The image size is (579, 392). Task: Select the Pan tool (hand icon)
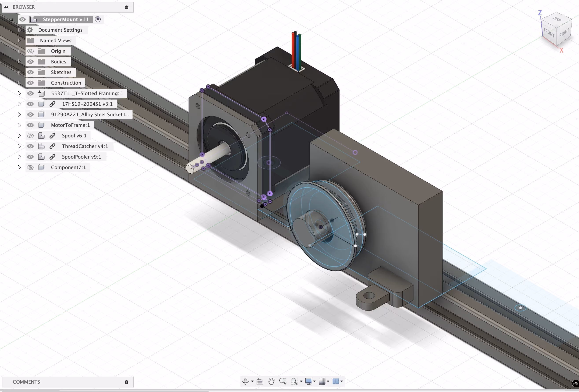point(271,381)
